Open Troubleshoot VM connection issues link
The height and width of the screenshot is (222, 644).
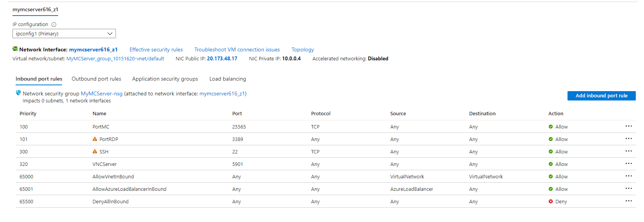click(237, 49)
